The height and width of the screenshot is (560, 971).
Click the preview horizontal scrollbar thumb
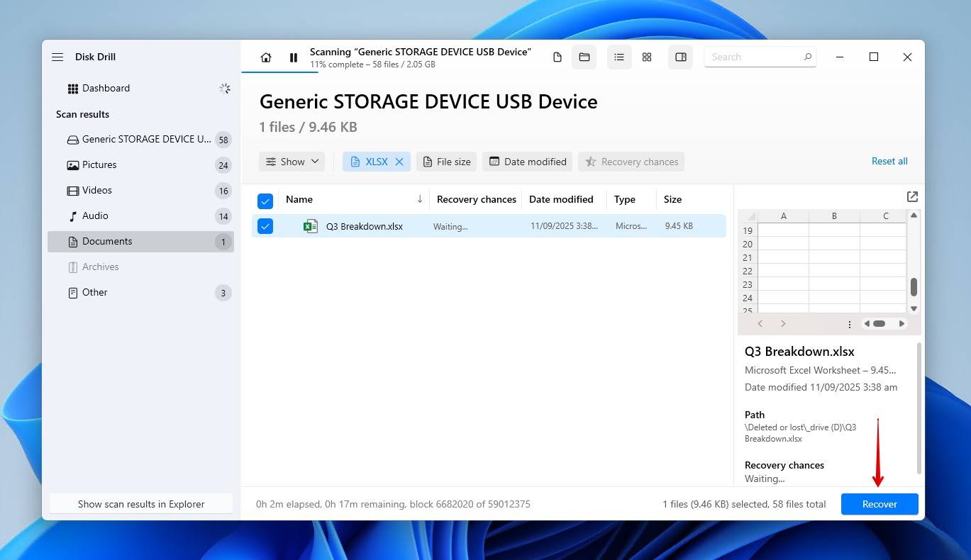pos(879,324)
